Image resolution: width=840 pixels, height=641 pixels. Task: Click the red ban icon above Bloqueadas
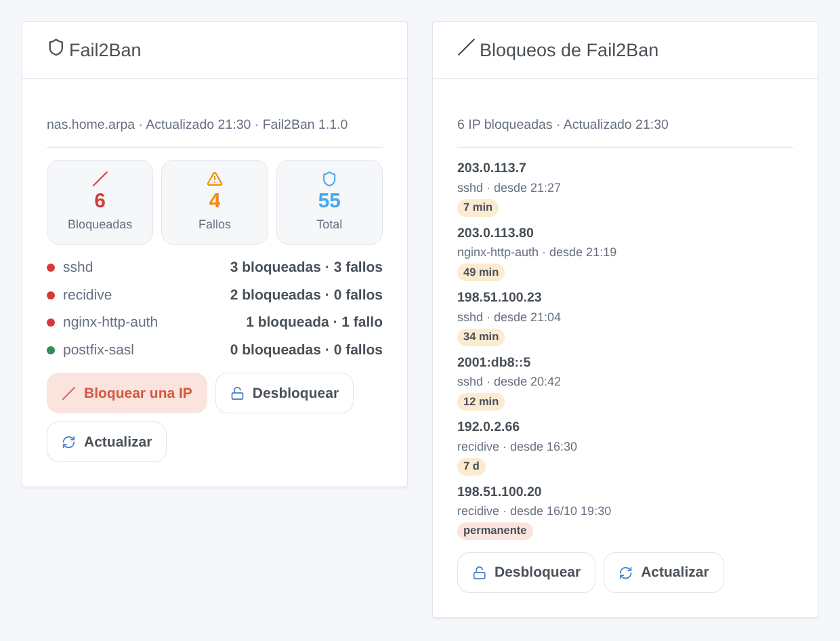[x=100, y=179]
